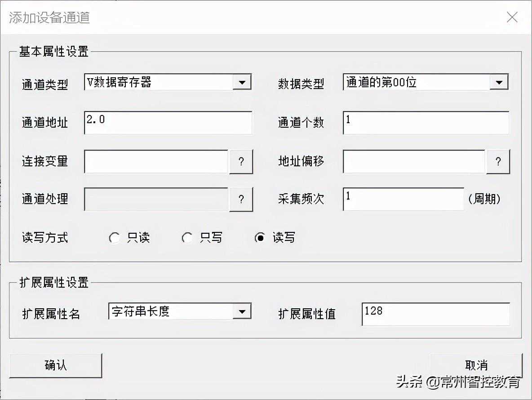Viewport: 532px width, 400px height.
Task: Click the ? button beside 通道处理
Action: (241, 200)
